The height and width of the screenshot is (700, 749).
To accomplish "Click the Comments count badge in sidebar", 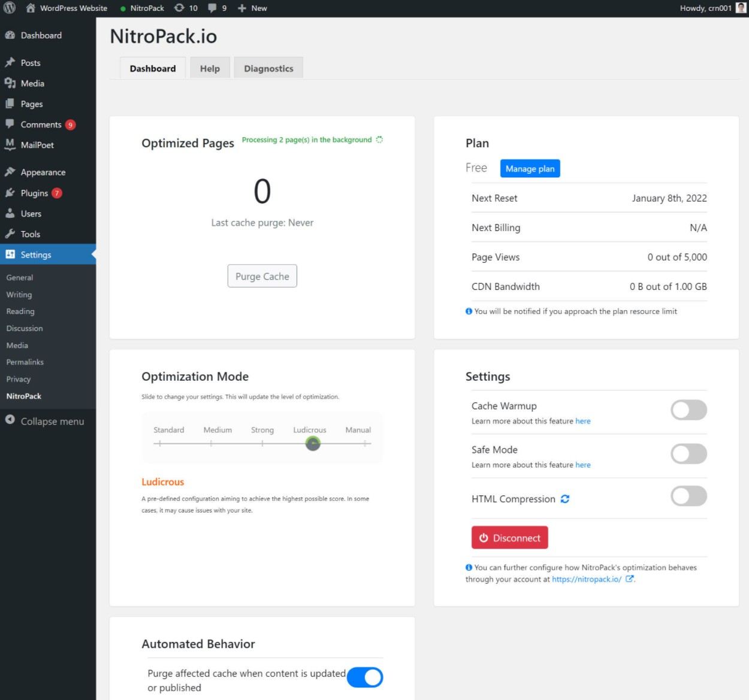I will 70,125.
